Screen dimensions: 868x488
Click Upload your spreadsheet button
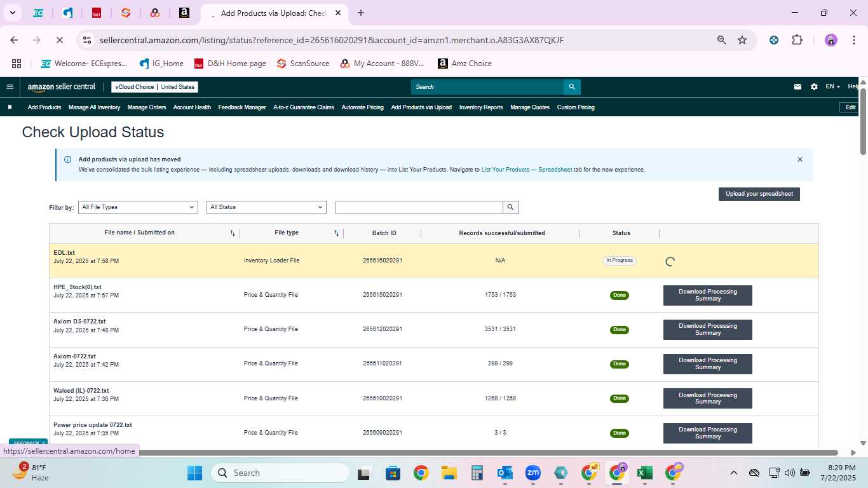759,194
